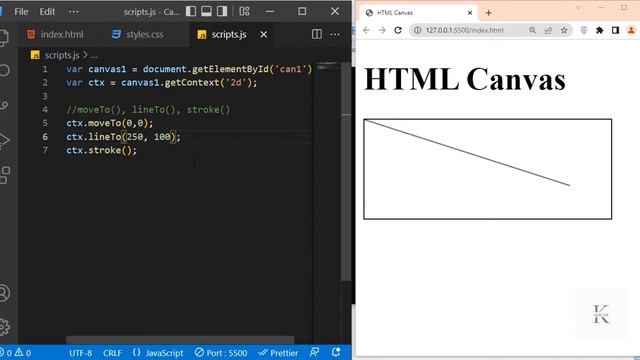Click the vertical scrollbar of the editor

(346, 171)
